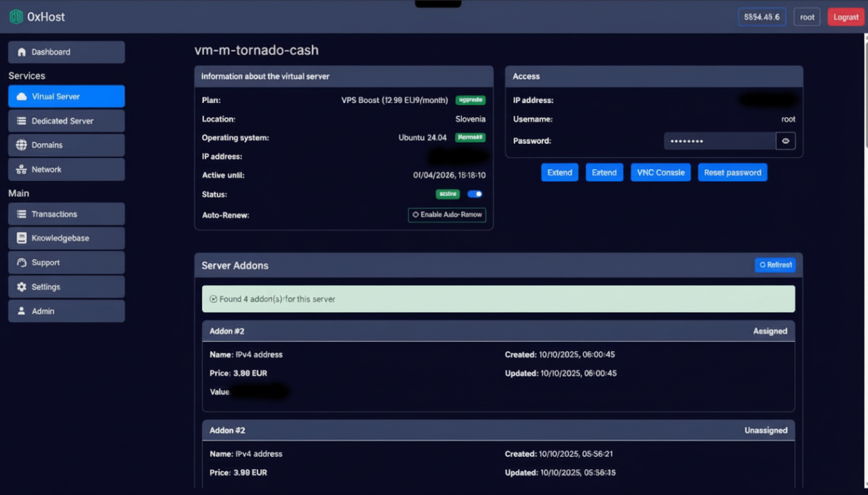Refresh the Server Addons list
868x495 pixels.
(x=775, y=264)
